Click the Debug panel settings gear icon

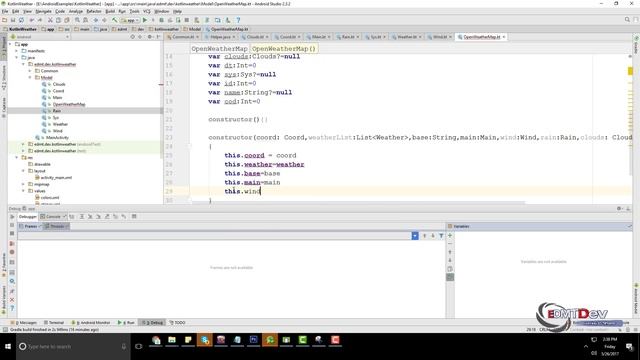click(619, 209)
